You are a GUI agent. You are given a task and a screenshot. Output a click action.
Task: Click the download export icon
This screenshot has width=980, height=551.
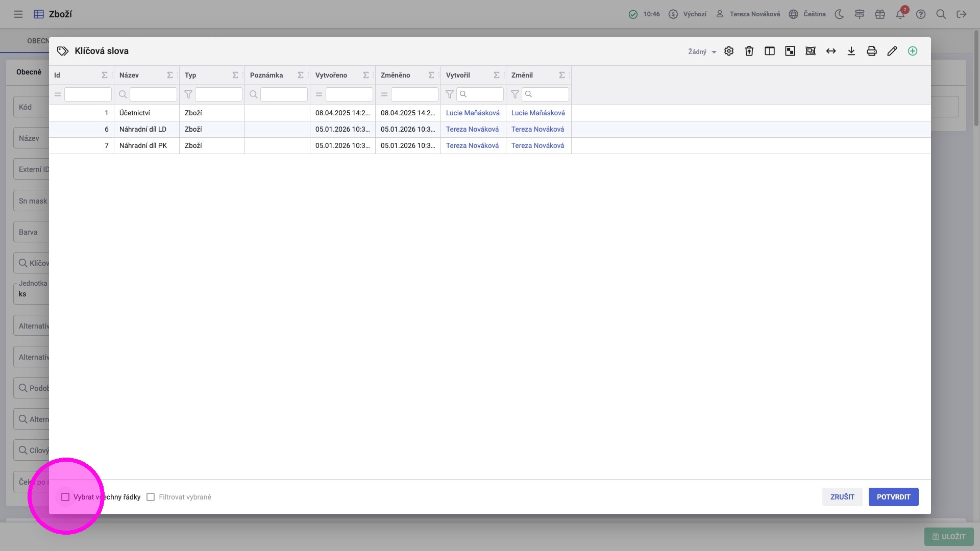pyautogui.click(x=851, y=51)
